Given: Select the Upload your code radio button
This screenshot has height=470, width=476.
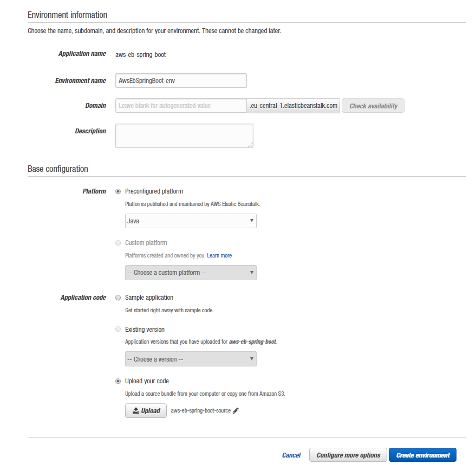Looking at the screenshot, I should click(118, 381).
